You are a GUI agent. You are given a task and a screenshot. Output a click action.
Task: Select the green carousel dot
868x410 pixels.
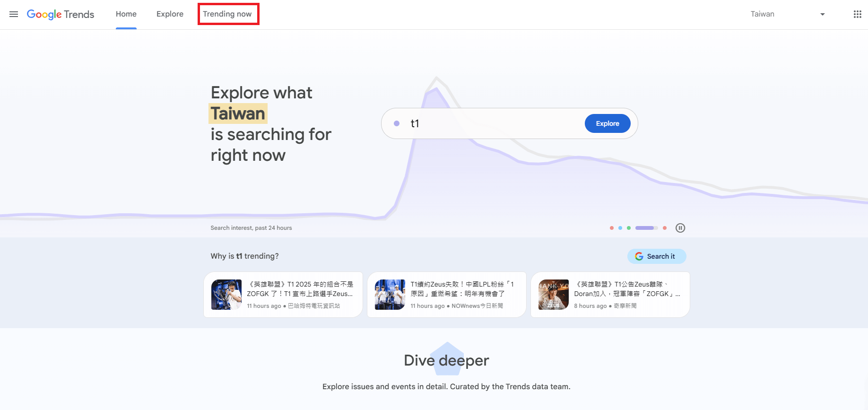(629, 228)
